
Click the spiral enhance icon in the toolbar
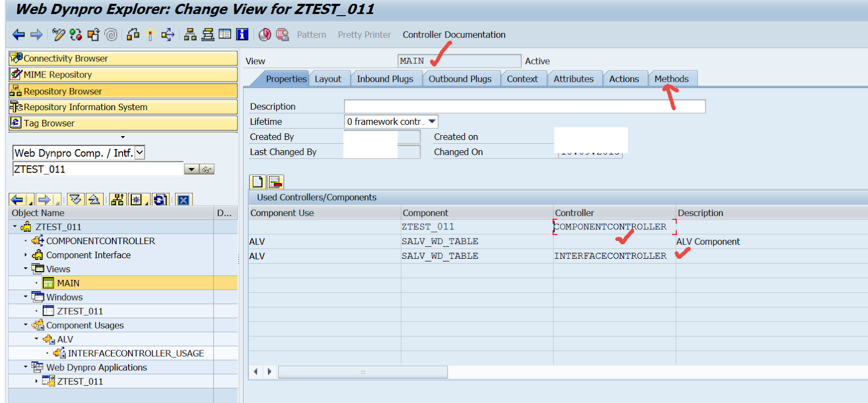point(111,35)
